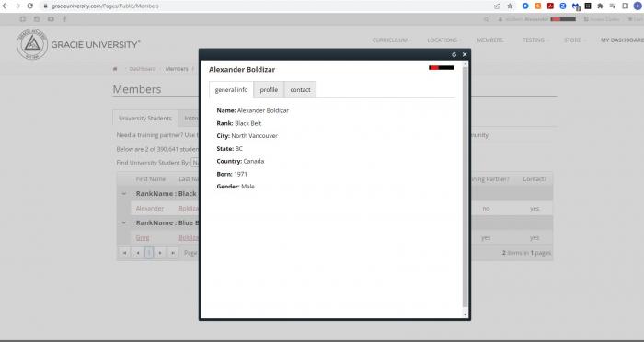The height and width of the screenshot is (342, 644).
Task: Click the 'City: North Vancouver' line
Action: tap(247, 136)
